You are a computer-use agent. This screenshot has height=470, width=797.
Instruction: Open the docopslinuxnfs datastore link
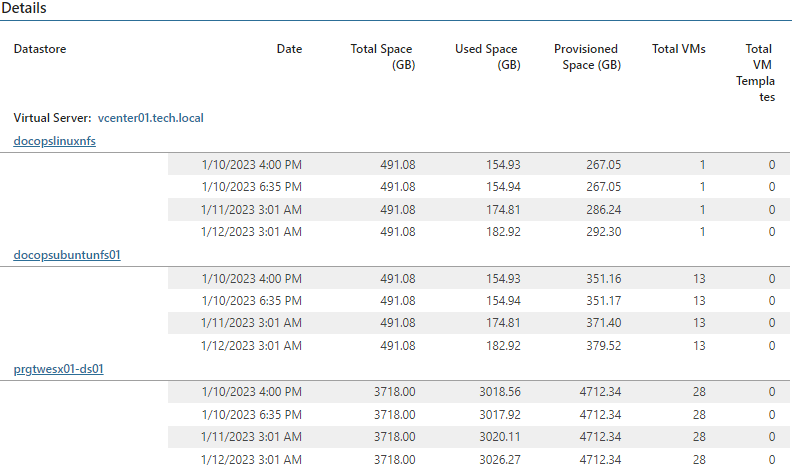(x=54, y=141)
